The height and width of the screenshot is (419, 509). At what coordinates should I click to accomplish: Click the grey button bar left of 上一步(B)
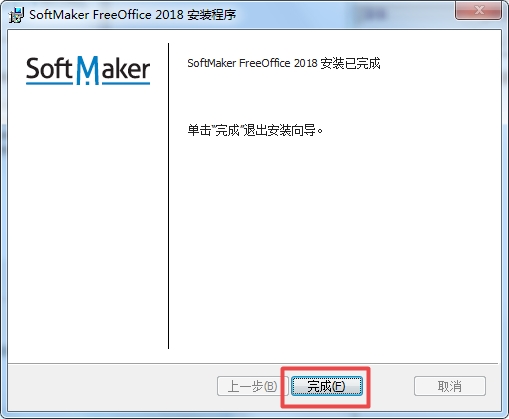[112, 387]
